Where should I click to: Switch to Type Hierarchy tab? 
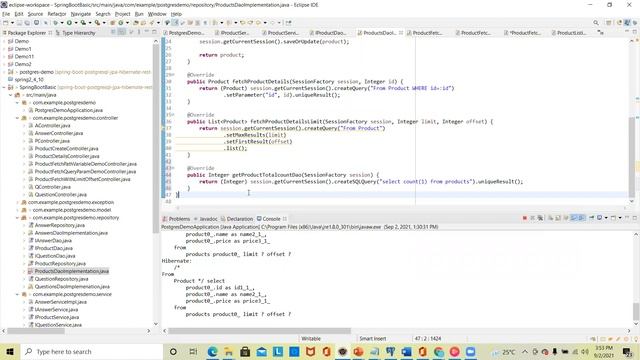(x=75, y=33)
